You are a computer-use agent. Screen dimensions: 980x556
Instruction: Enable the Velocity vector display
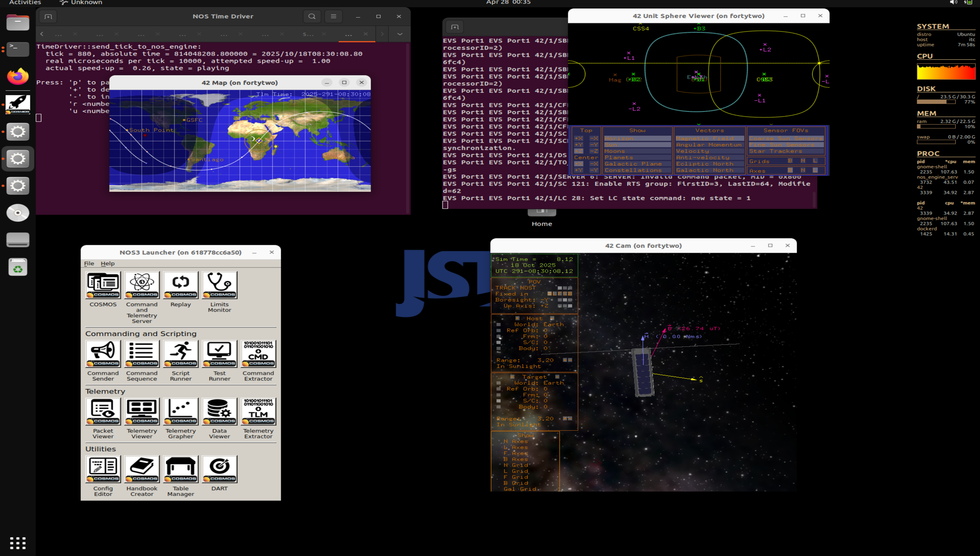(709, 151)
